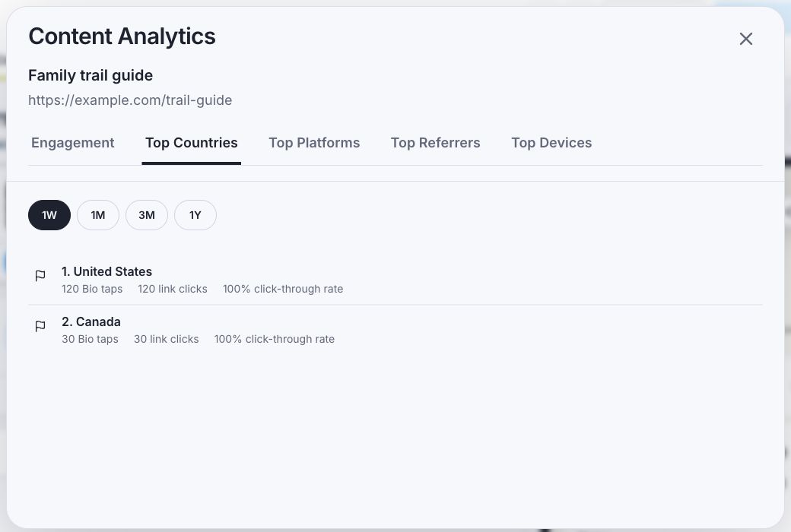The height and width of the screenshot is (532, 791).
Task: Select the Top Countries tab
Action: tap(191, 143)
